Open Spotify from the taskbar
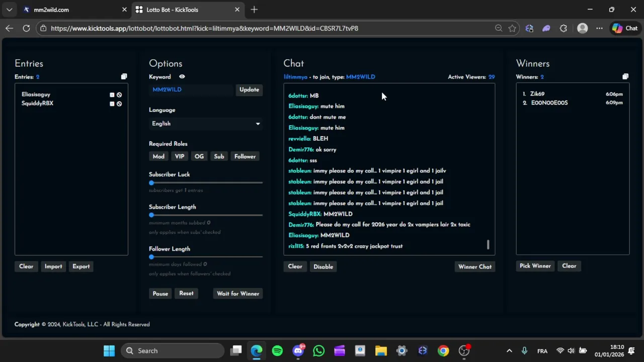Image resolution: width=644 pixels, height=362 pixels. point(277,350)
